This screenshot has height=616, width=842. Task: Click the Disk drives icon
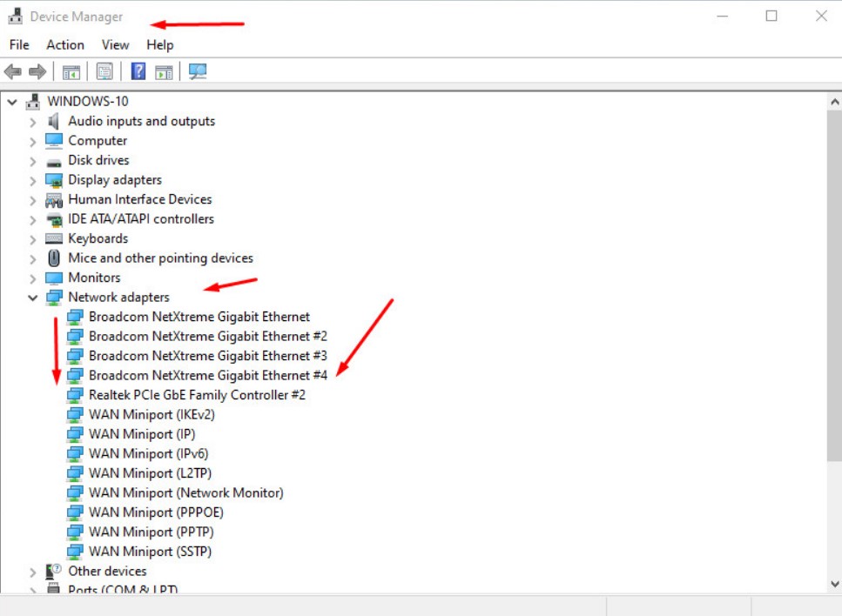click(x=54, y=162)
